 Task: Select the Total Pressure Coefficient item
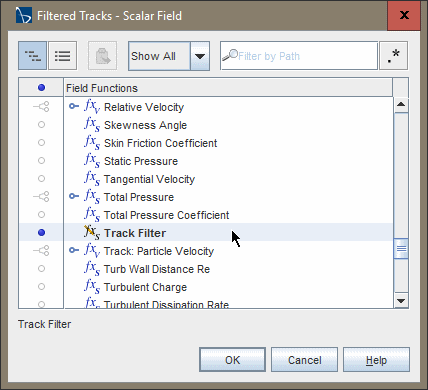[166, 215]
